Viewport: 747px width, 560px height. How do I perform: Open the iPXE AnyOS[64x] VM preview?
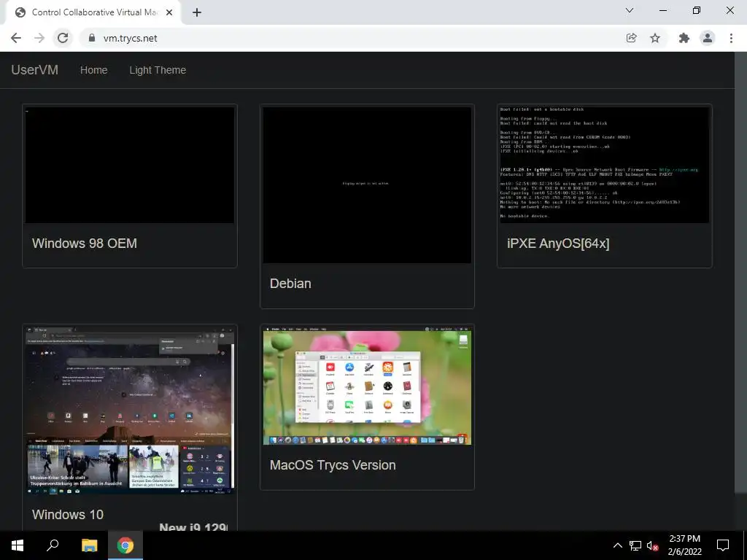(604, 165)
